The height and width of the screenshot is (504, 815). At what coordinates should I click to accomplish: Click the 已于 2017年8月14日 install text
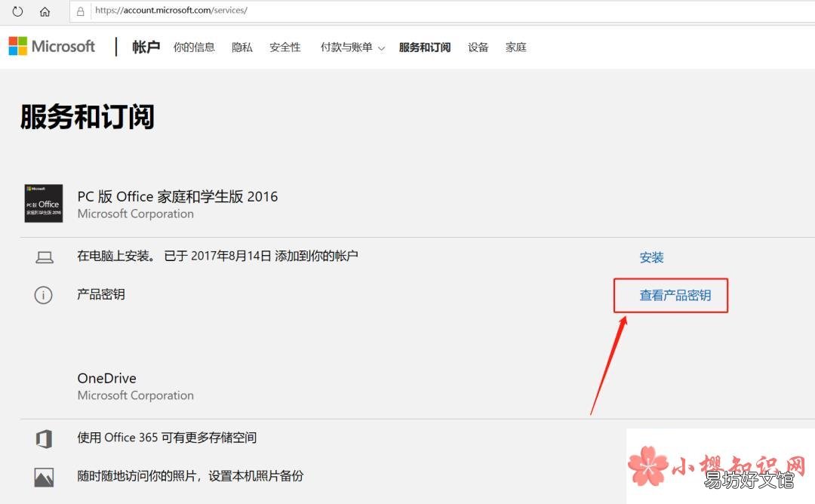coord(261,256)
